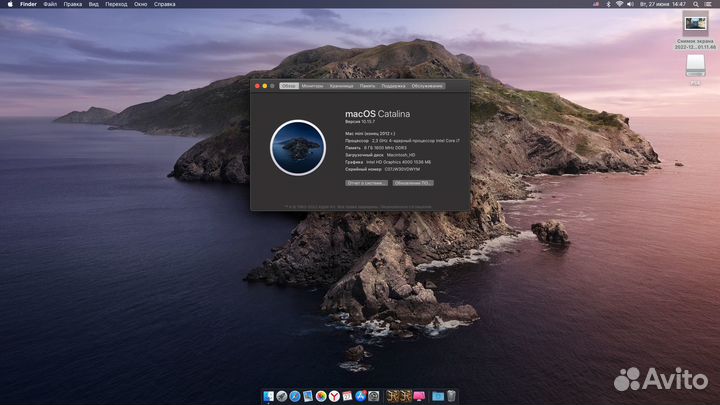Viewport: 720px width, 405px height.
Task: Click the memory 1600 MHz DDR3 line
Action: pyautogui.click(x=376, y=148)
